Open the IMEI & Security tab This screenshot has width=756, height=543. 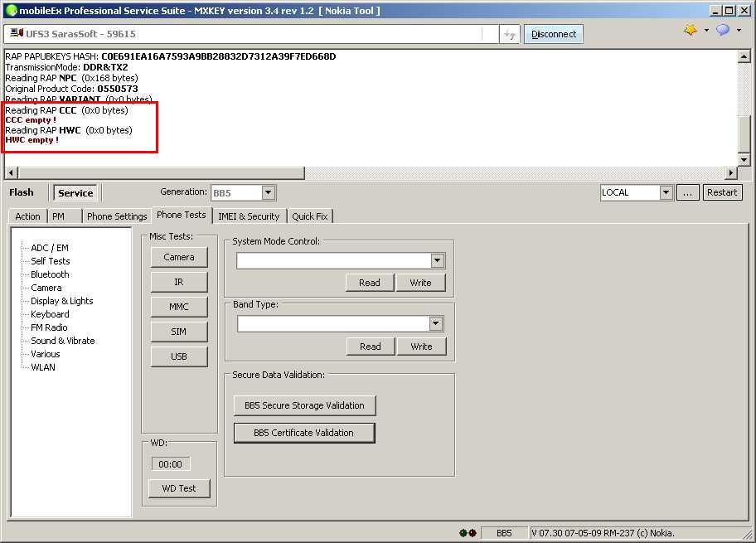249,216
